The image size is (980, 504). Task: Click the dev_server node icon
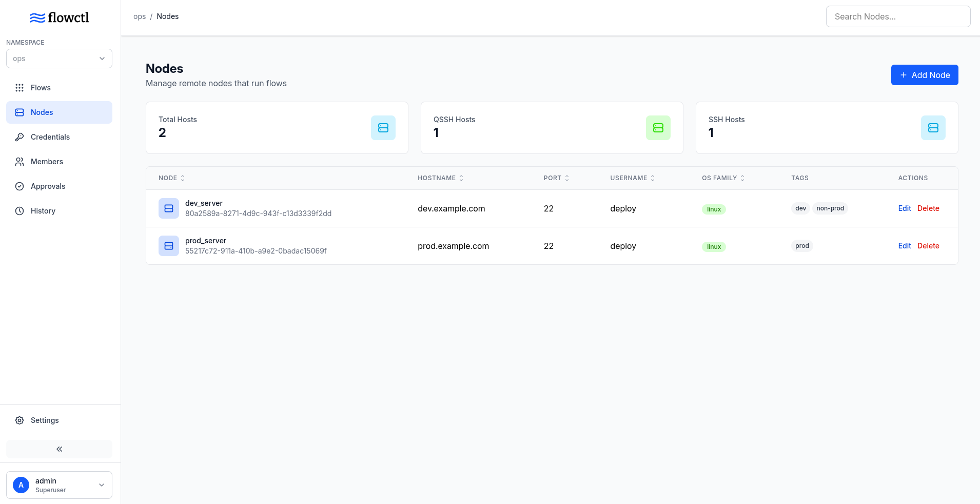(168, 208)
